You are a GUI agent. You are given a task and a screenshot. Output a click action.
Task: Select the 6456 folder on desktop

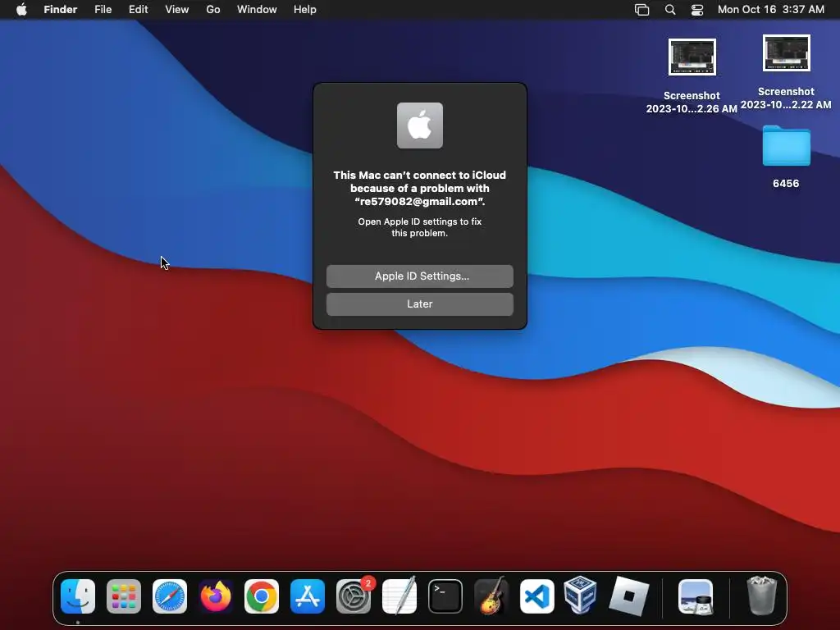tap(786, 157)
